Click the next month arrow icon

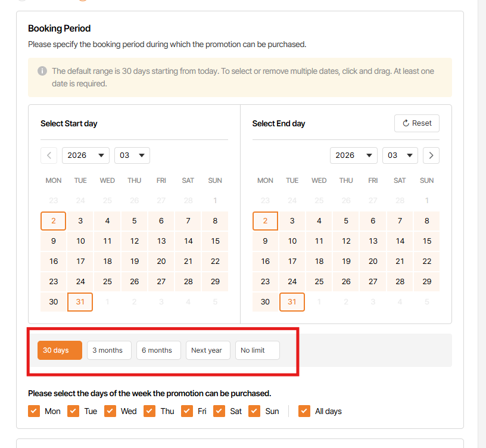point(431,155)
